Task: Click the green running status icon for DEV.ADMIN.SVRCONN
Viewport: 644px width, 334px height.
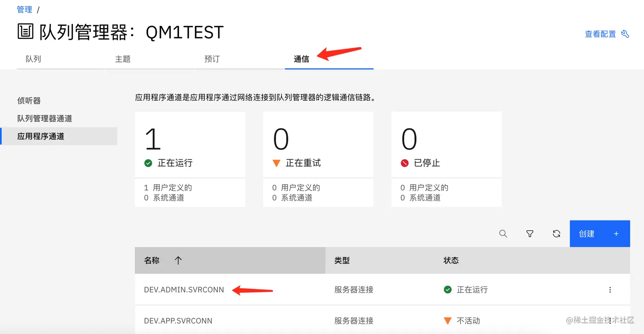Action: (448, 290)
